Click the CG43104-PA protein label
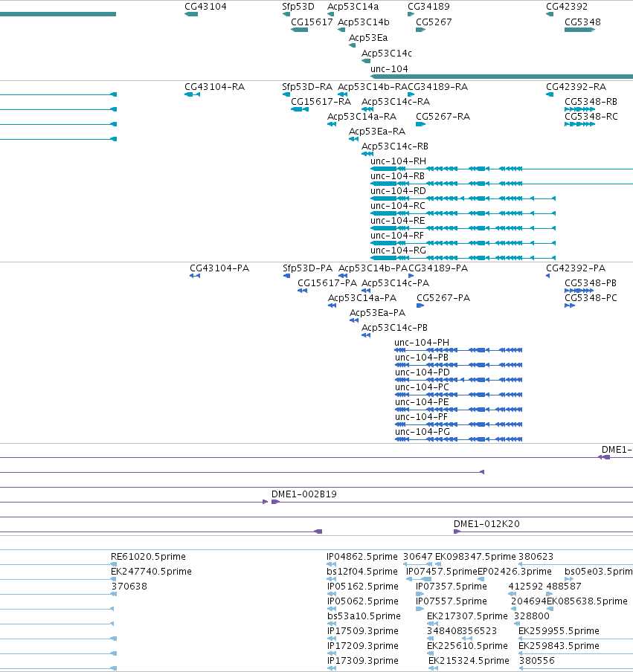 [219, 268]
